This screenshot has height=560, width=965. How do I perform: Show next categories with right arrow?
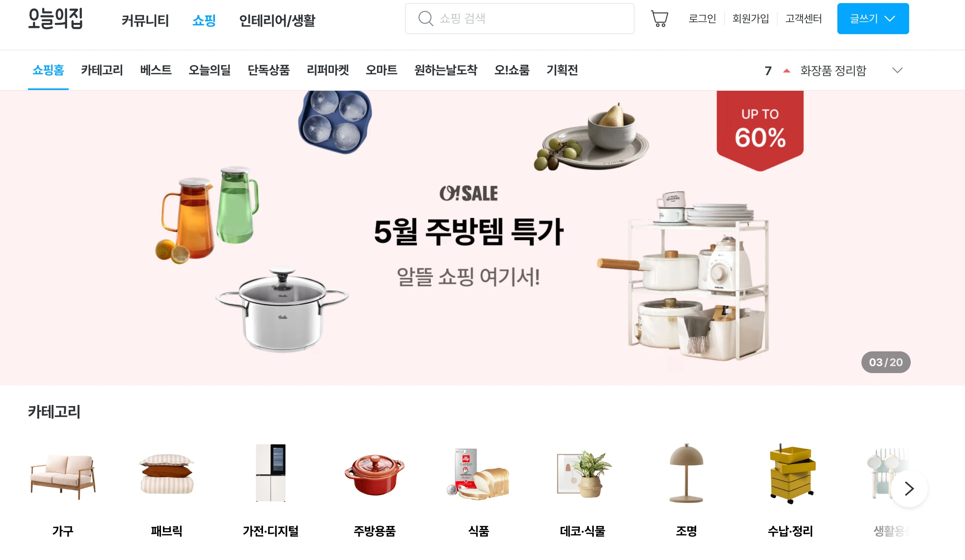pyautogui.click(x=909, y=489)
